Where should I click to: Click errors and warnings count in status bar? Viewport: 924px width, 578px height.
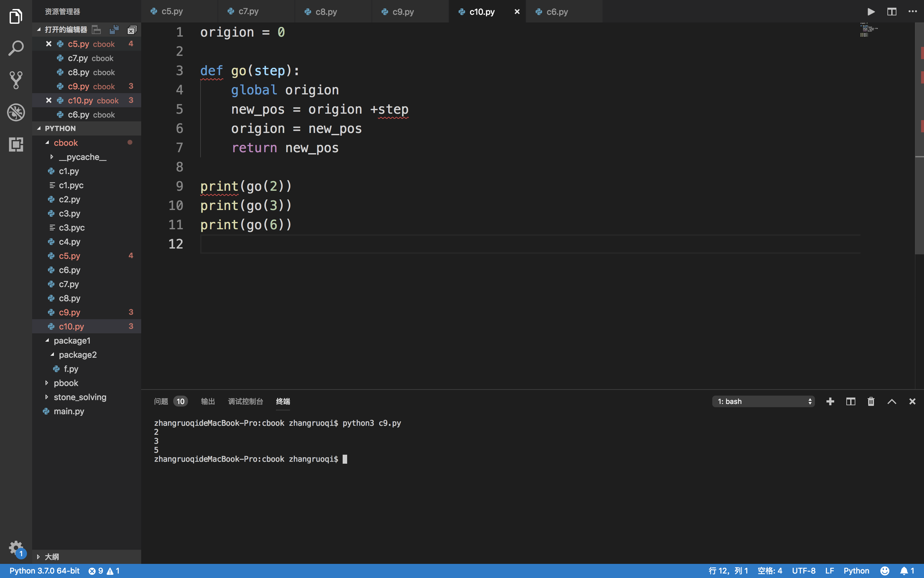pos(104,571)
